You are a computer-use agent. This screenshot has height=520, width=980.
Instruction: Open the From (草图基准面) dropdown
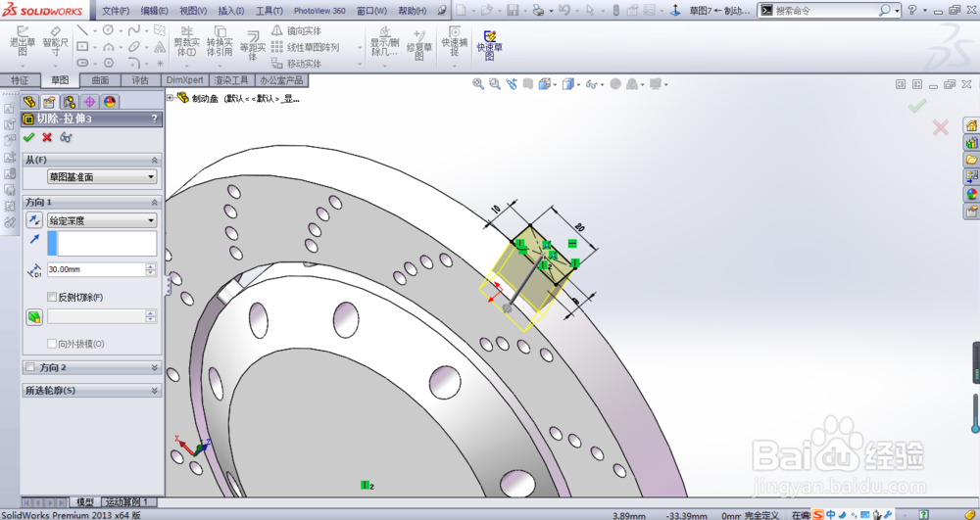coord(102,176)
